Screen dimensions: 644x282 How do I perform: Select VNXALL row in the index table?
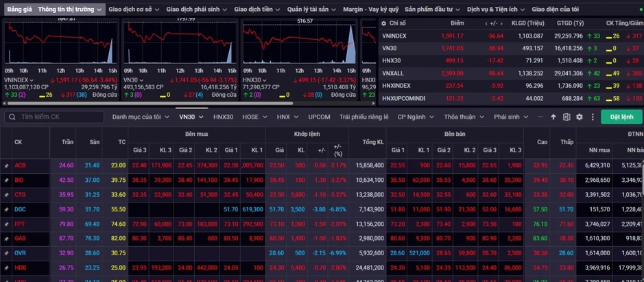pos(511,73)
